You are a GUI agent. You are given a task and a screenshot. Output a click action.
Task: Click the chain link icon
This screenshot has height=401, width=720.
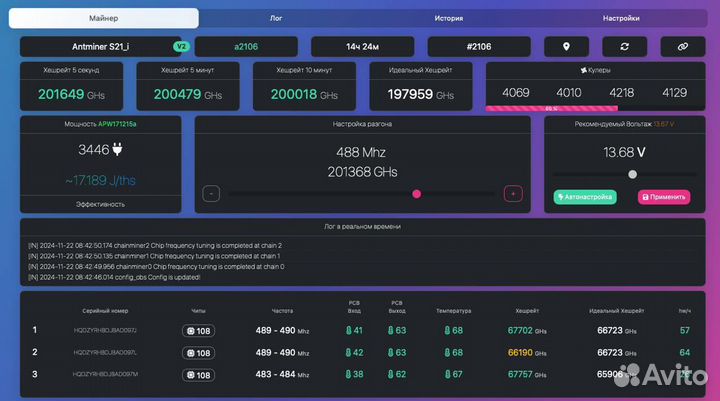(x=682, y=46)
